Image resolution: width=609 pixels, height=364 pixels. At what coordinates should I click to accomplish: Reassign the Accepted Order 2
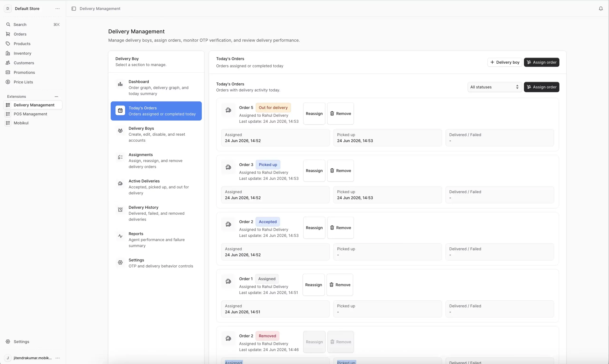pos(314,228)
